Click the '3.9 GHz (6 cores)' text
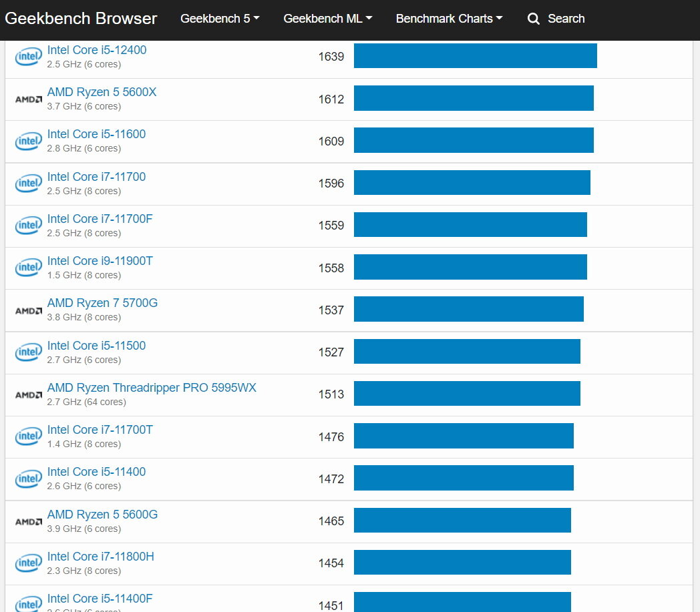 coord(84,529)
